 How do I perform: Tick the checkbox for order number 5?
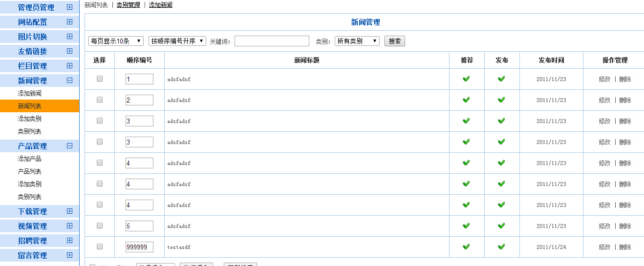click(x=100, y=225)
